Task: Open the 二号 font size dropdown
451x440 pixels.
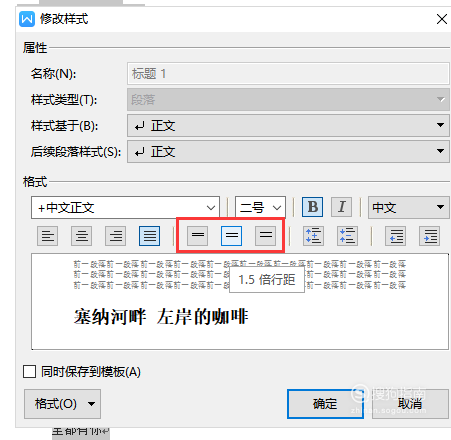Action: tap(260, 207)
